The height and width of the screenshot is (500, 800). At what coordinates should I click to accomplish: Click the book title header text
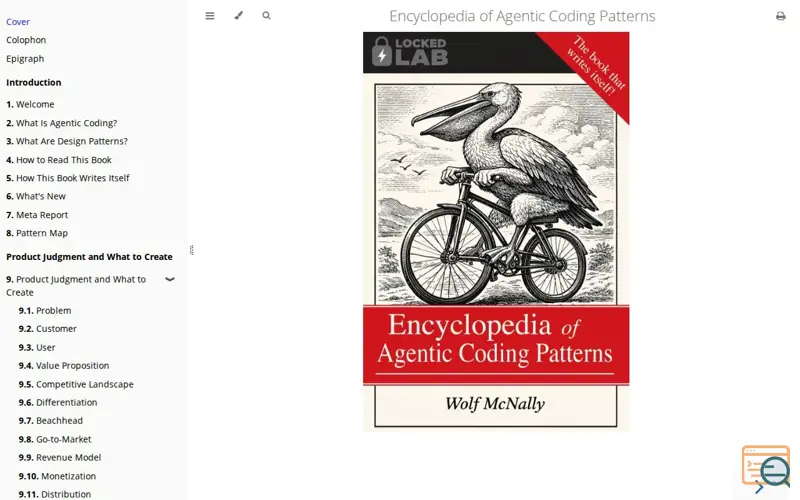click(522, 16)
